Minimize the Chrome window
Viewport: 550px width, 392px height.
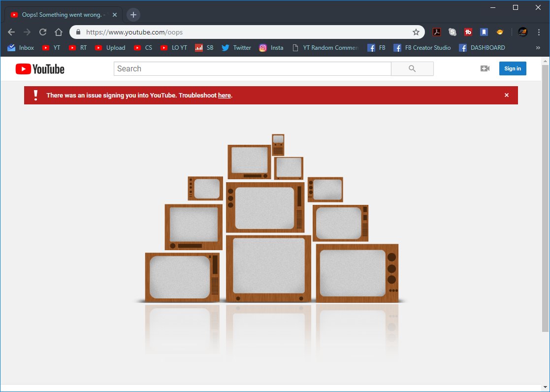(x=493, y=7)
